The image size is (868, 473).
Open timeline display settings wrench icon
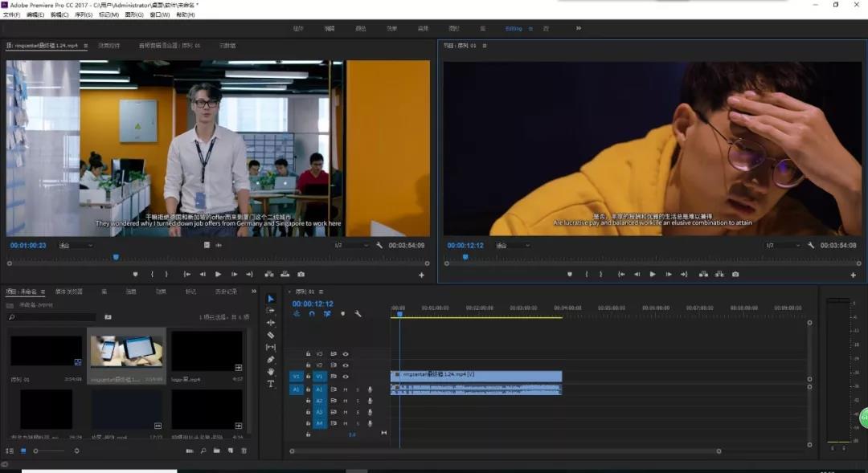pos(358,314)
